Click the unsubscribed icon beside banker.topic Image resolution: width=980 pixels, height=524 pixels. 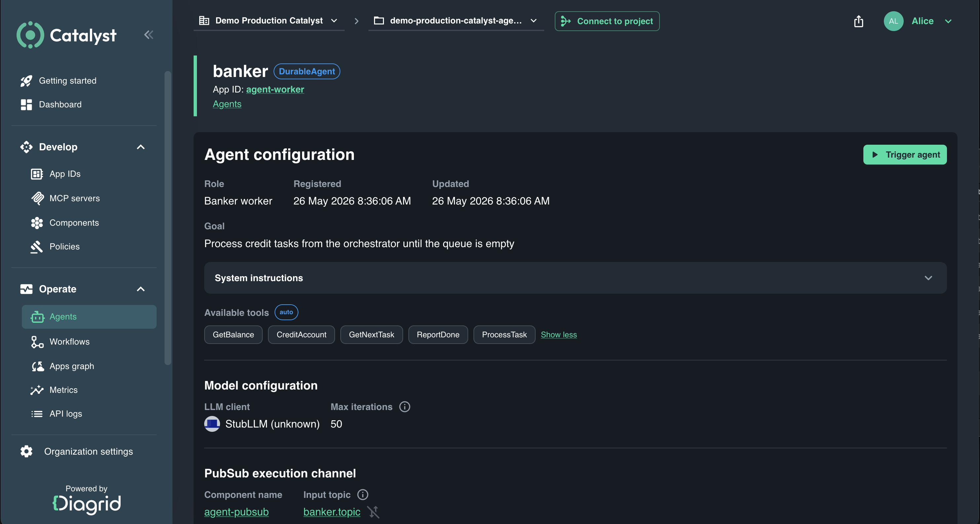(x=373, y=512)
